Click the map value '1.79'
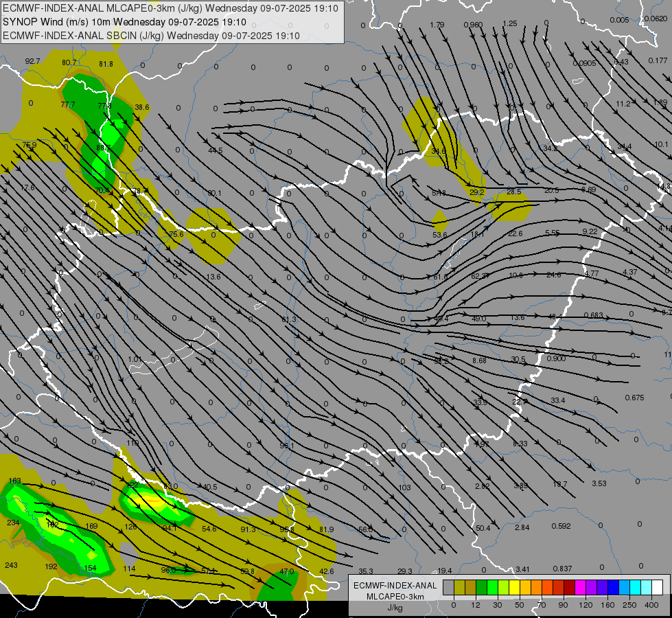Image resolution: width=672 pixels, height=618 pixels. pos(437,25)
